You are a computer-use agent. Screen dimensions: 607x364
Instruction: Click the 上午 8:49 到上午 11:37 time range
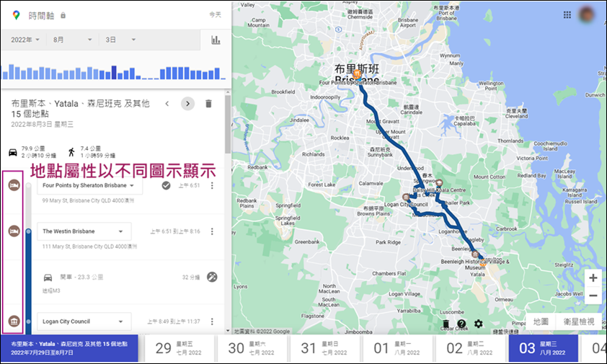pyautogui.click(x=174, y=321)
